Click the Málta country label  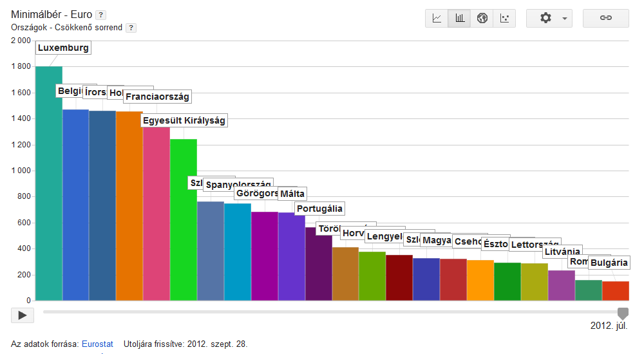click(292, 194)
